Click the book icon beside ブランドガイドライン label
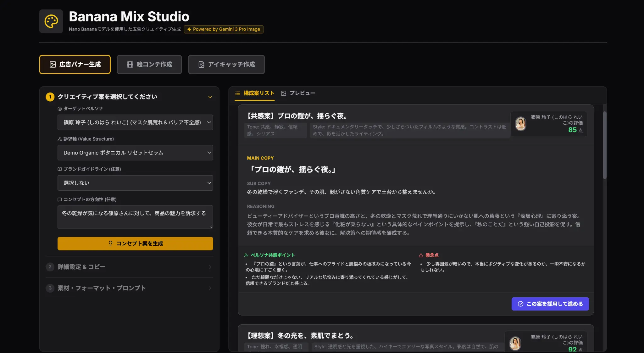The image size is (644, 353). pyautogui.click(x=60, y=169)
